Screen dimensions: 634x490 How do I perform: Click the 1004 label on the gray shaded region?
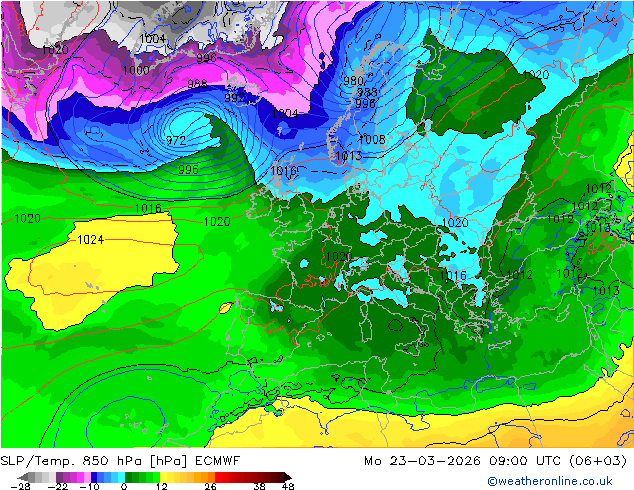pos(152,38)
